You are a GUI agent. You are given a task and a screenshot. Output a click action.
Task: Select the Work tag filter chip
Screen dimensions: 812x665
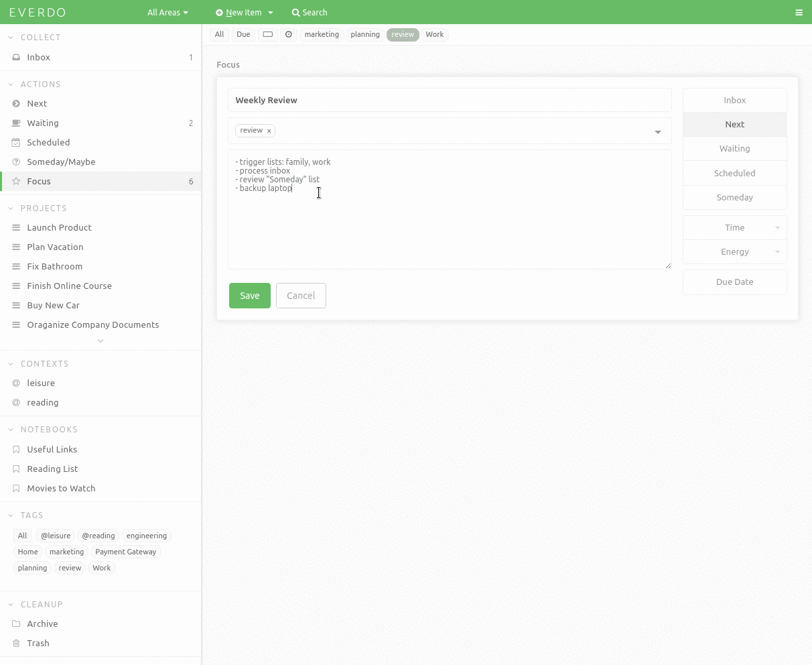[434, 34]
